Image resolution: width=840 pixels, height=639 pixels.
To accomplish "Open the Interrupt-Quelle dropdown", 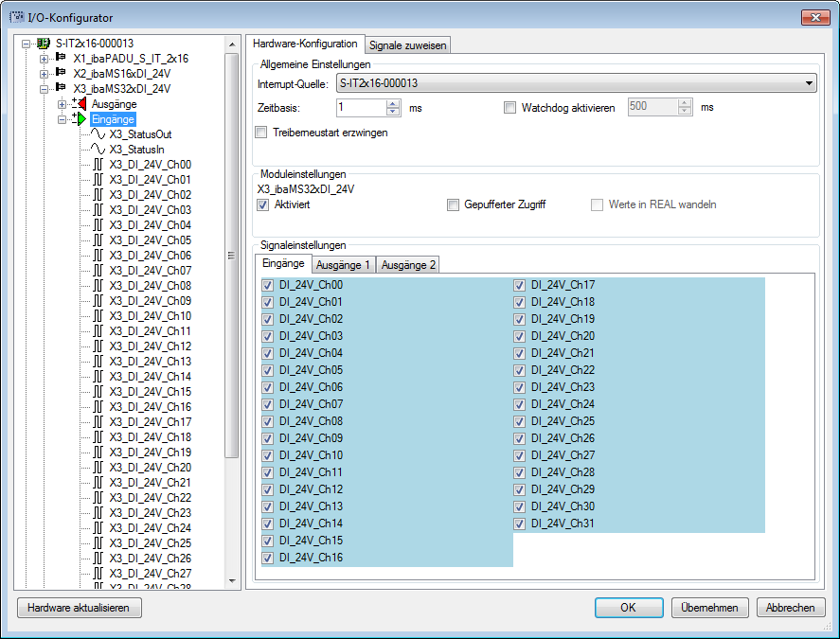I will [x=809, y=84].
